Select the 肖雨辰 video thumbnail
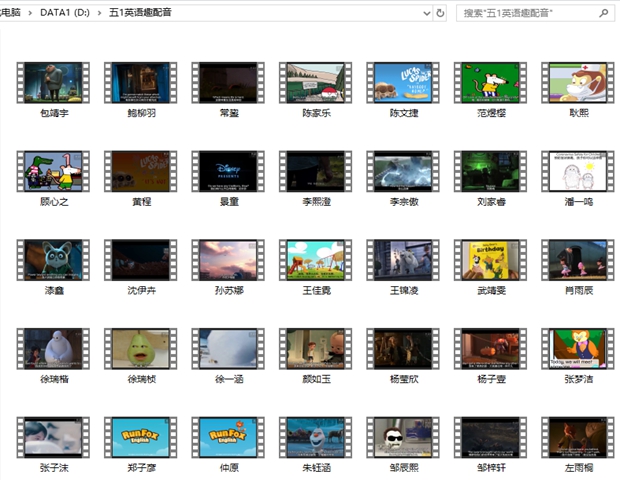 (578, 260)
